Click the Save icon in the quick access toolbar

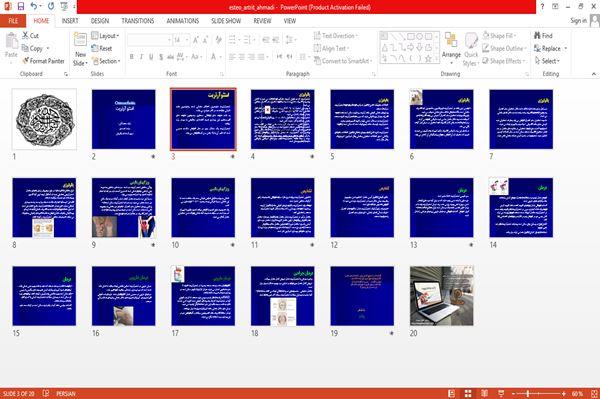click(21, 6)
